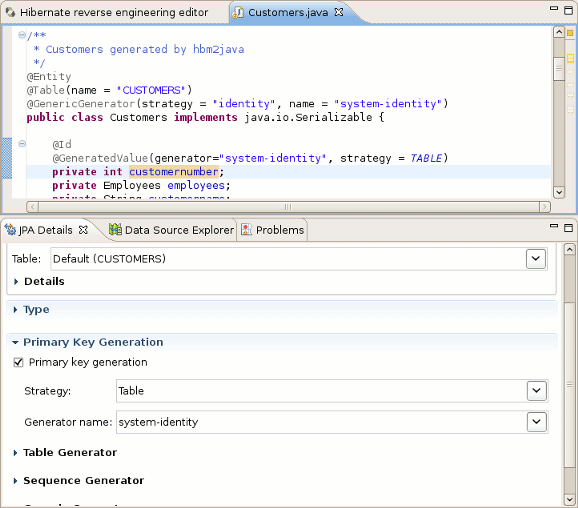Open the JPA Details view tab
Screen dimensions: 578x508
click(46, 230)
